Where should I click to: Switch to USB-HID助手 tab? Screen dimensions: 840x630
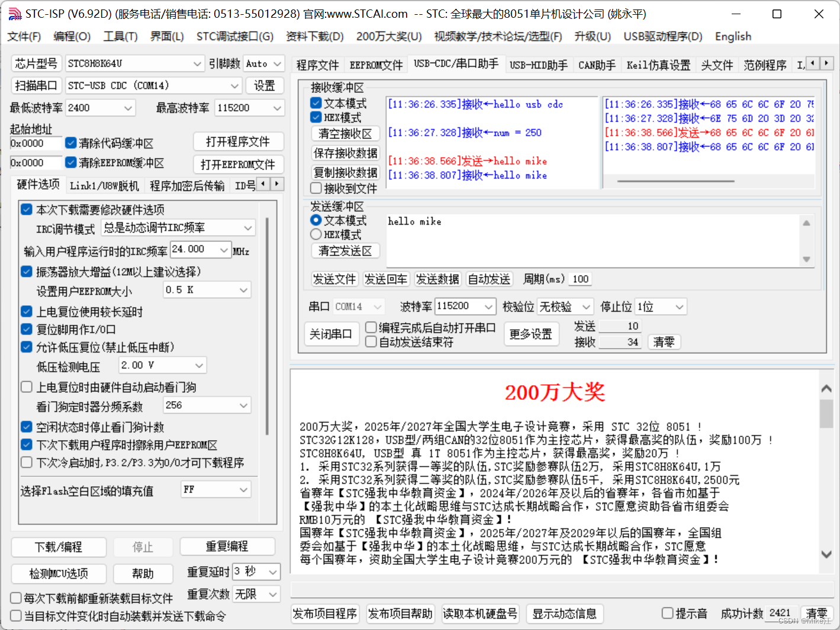coord(539,65)
